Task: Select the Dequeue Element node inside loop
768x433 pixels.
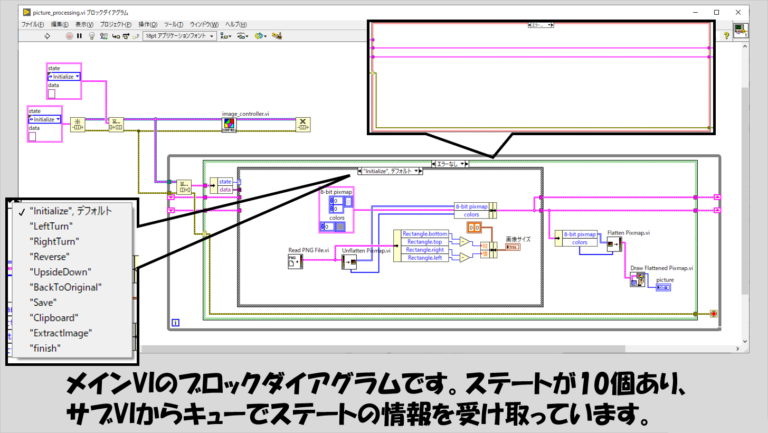Action: (184, 187)
